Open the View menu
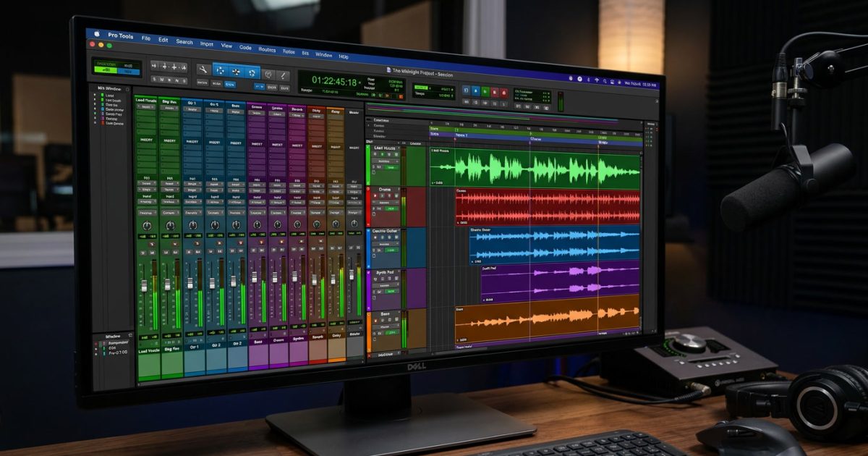The height and width of the screenshot is (456, 868). [x=226, y=45]
